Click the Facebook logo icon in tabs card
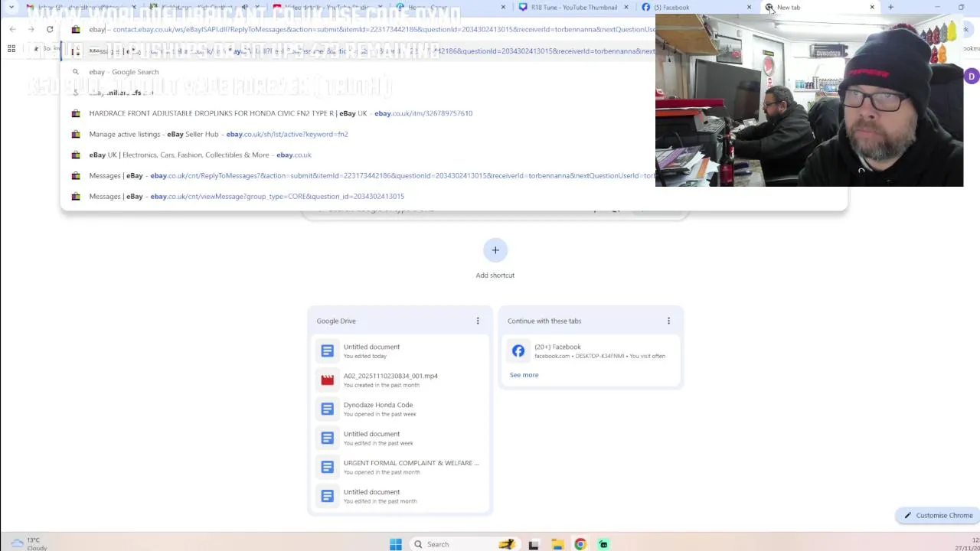This screenshot has width=980, height=551. 518,350
